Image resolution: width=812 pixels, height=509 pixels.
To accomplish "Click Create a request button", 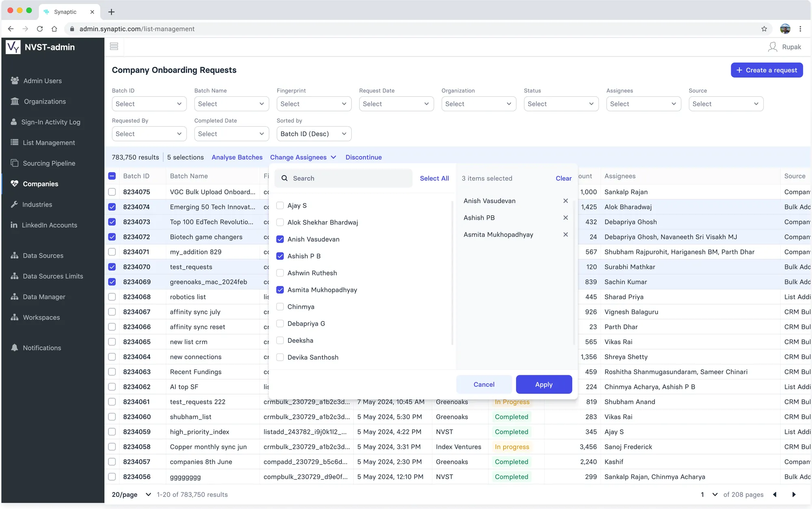I will click(x=767, y=70).
